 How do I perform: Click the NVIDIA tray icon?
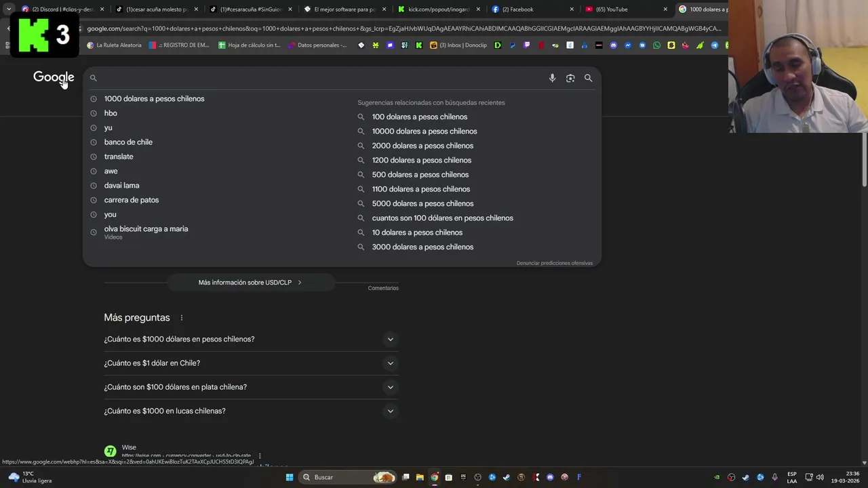[x=717, y=477]
